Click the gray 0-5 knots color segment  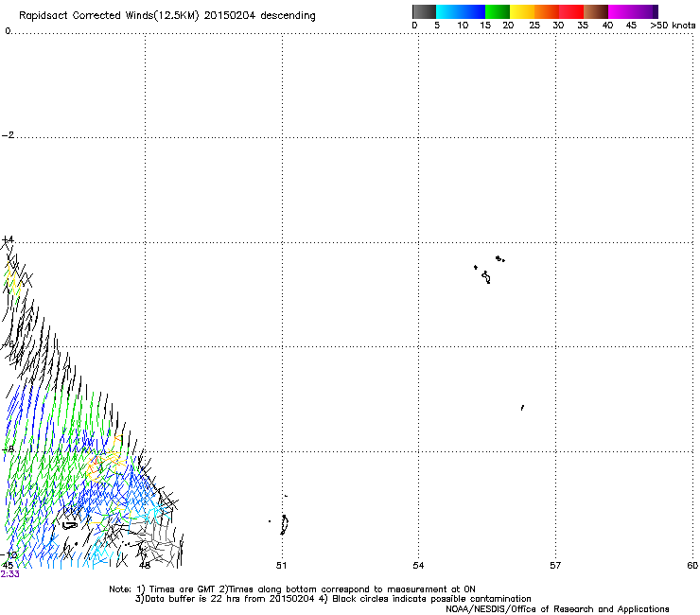pyautogui.click(x=424, y=11)
